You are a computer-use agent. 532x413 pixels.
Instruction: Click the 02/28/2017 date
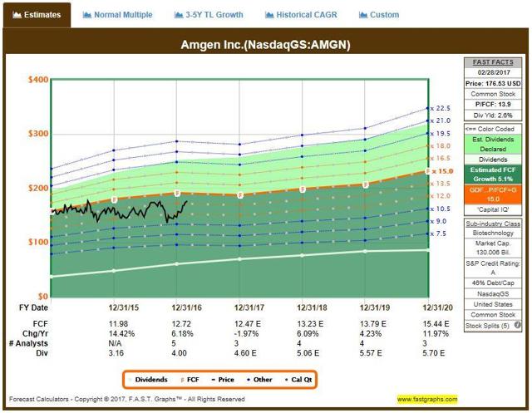coord(493,72)
